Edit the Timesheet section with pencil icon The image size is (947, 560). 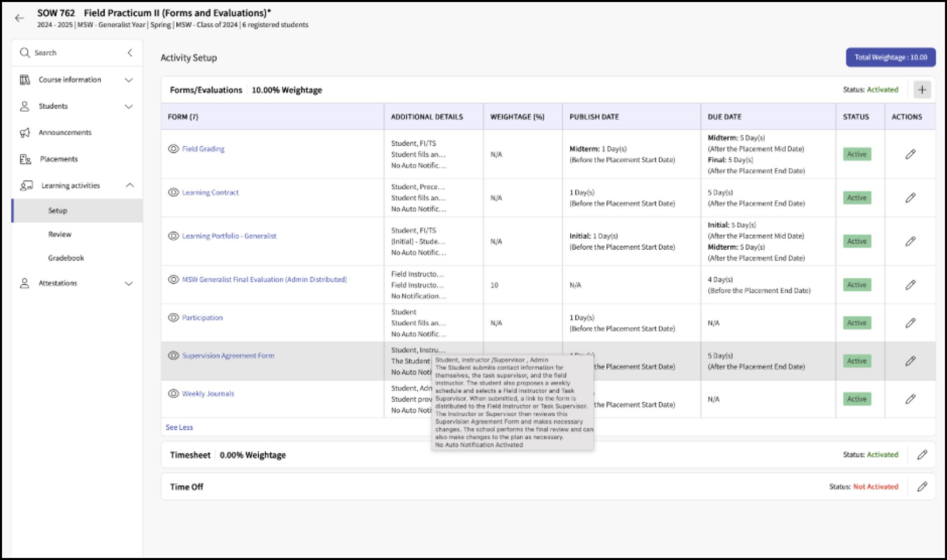coord(922,455)
